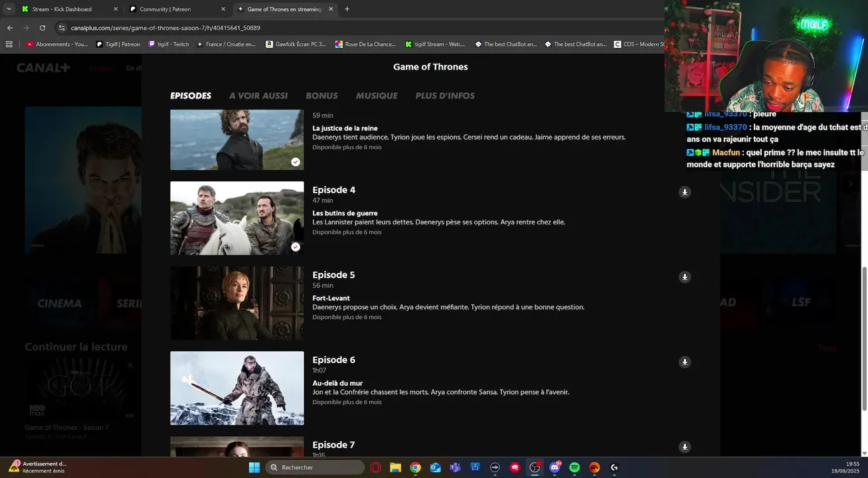
Task: Download Episode 6 with its download icon
Action: click(x=685, y=362)
